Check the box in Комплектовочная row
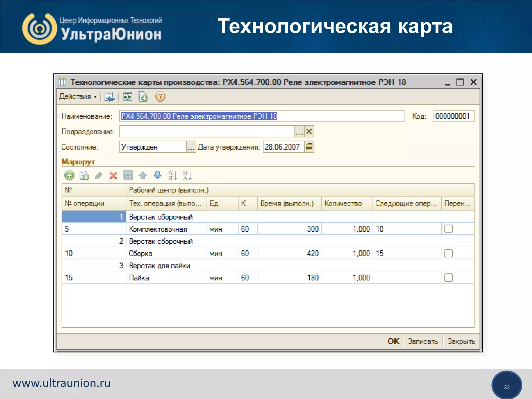This screenshot has width=532, height=399. pos(448,229)
